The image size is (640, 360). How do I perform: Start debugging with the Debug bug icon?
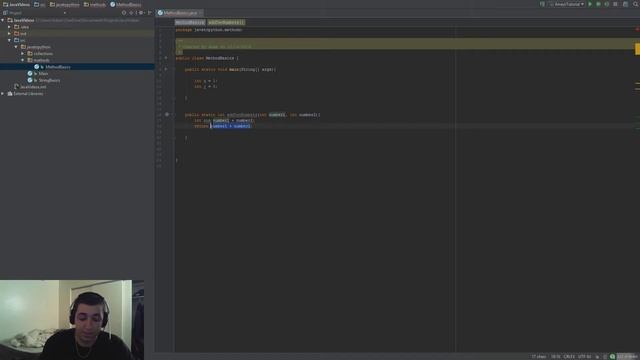(x=598, y=4)
